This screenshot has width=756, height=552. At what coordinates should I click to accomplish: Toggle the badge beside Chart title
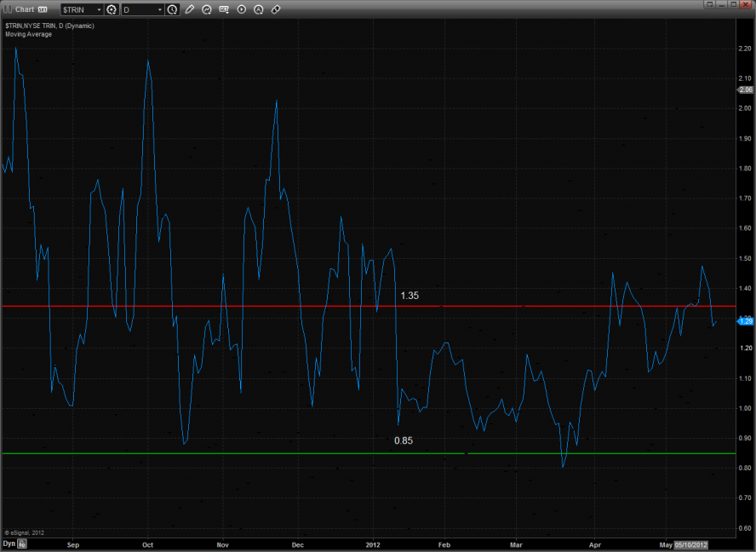43,9
